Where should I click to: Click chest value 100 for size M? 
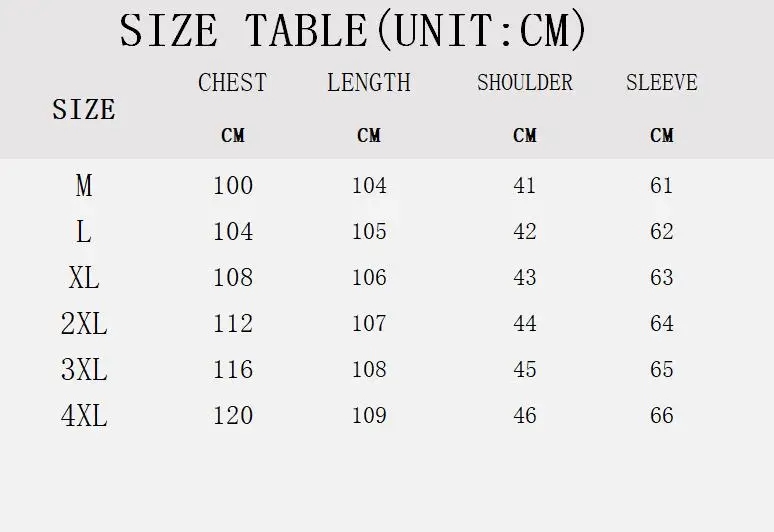pos(233,186)
